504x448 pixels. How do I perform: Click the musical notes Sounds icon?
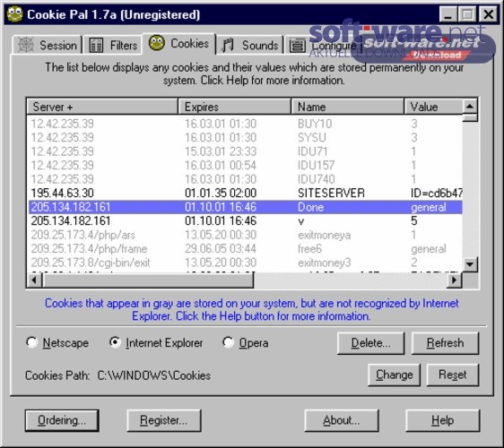point(228,45)
